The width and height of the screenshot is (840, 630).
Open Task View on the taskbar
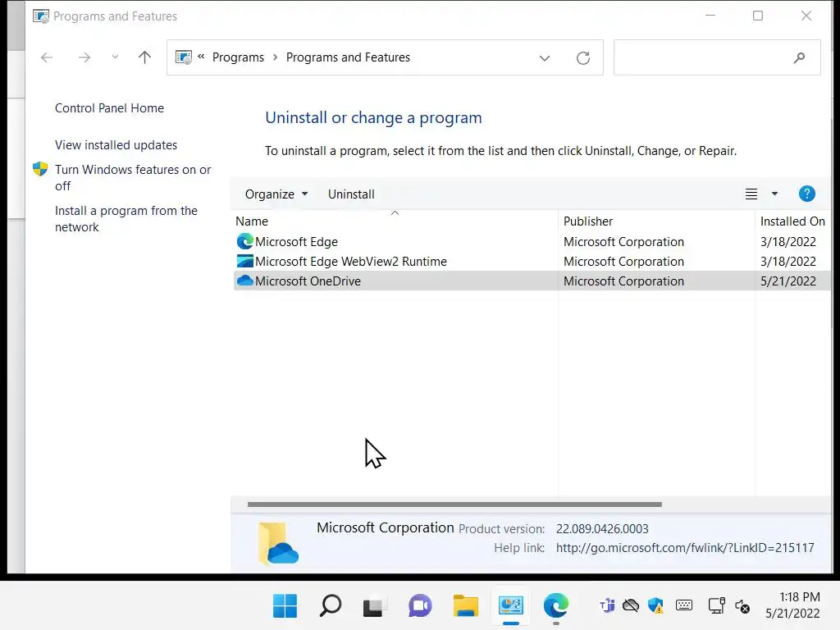point(375,606)
